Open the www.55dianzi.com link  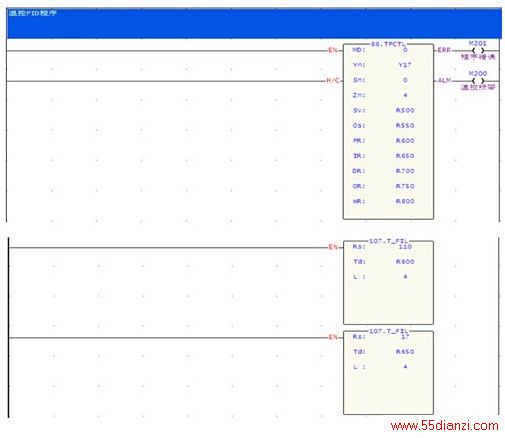[445, 426]
